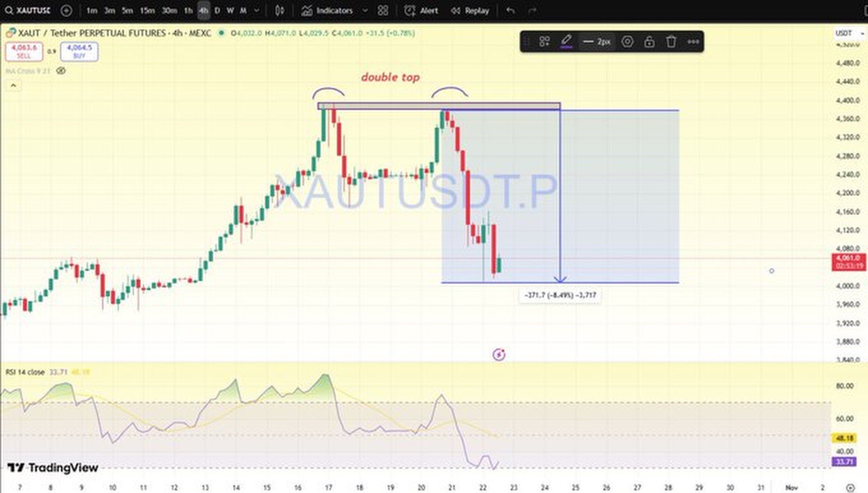The image size is (868, 493).
Task: Open drawing settings hexagon icon
Action: [x=627, y=42]
